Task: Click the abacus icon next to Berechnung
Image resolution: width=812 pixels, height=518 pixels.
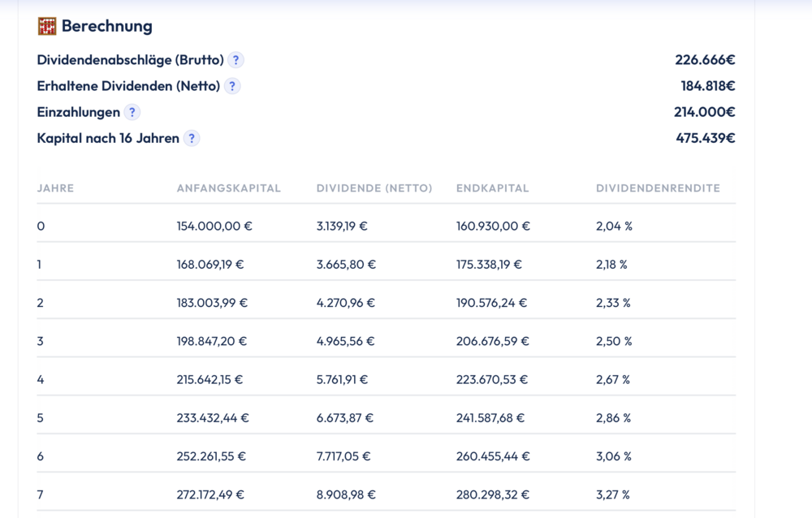Action: click(x=47, y=26)
